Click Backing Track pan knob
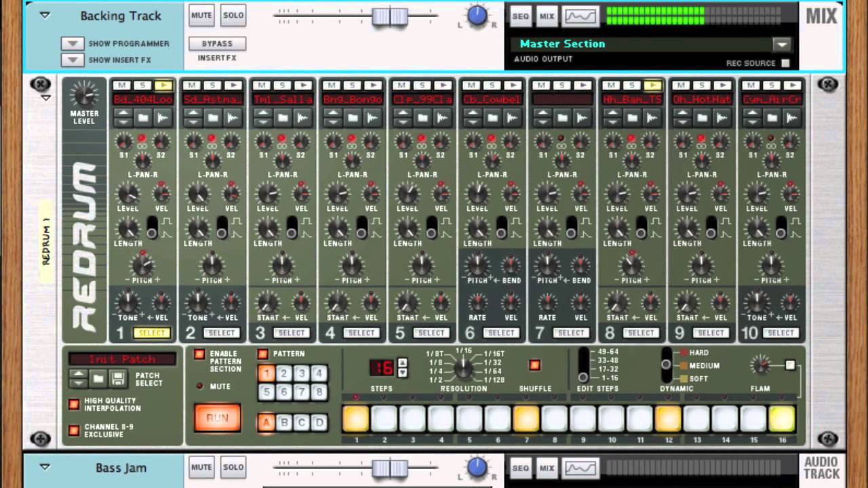 click(x=478, y=15)
